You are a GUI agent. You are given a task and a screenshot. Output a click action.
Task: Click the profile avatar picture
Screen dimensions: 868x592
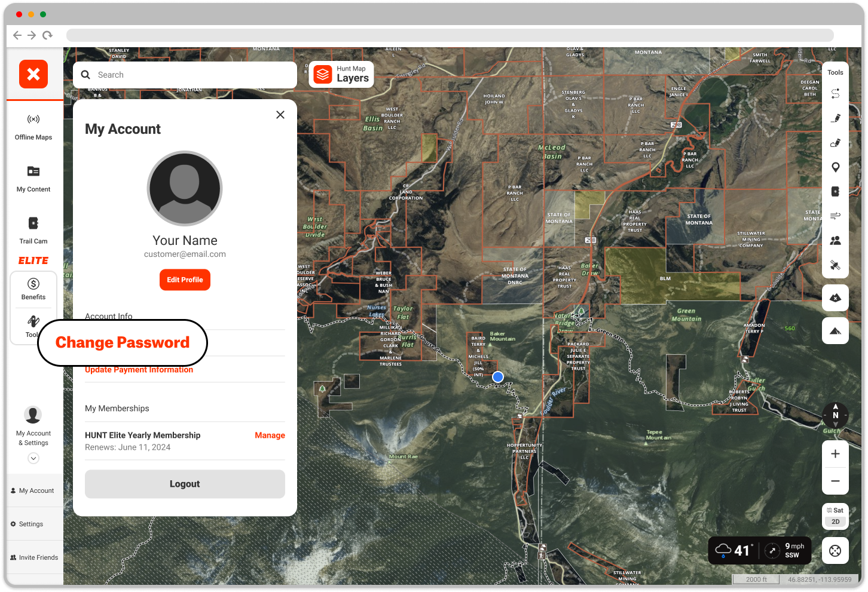pos(185,188)
